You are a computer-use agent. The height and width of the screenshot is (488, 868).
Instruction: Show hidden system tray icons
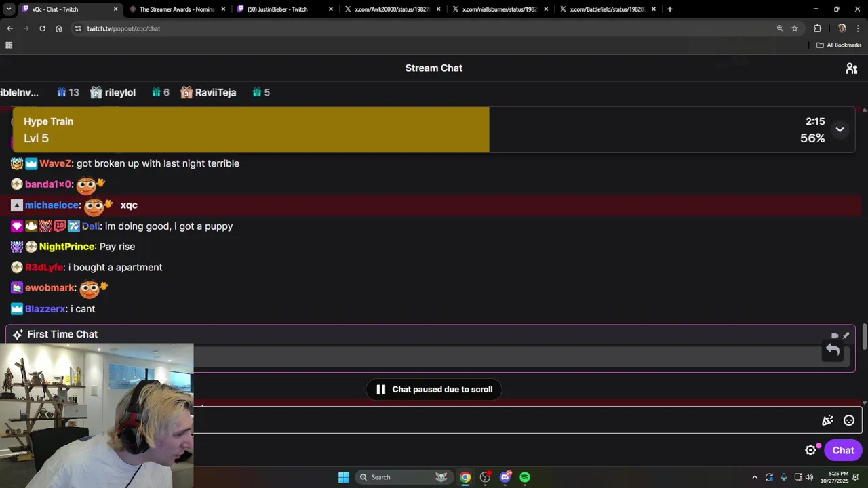click(x=755, y=477)
